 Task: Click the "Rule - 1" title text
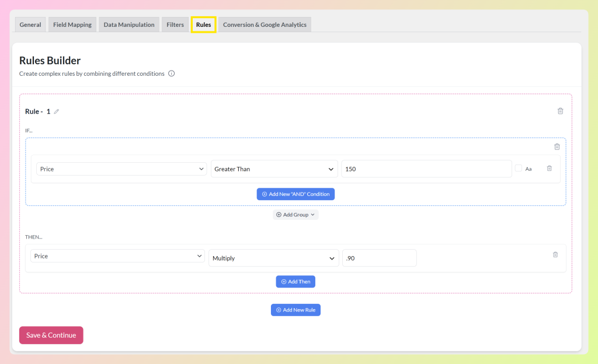coord(38,111)
